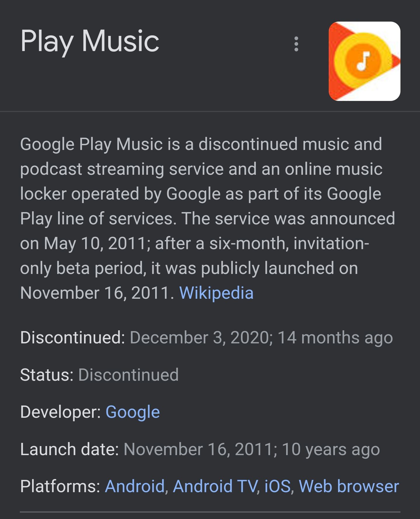Open the Android TV platform link
The width and height of the screenshot is (420, 519).
[x=215, y=486]
